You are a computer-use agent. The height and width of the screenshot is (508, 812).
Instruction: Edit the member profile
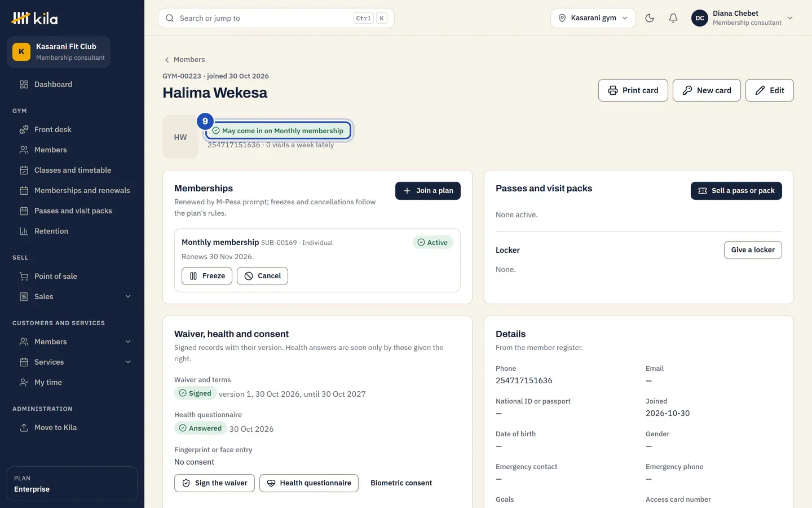(769, 90)
